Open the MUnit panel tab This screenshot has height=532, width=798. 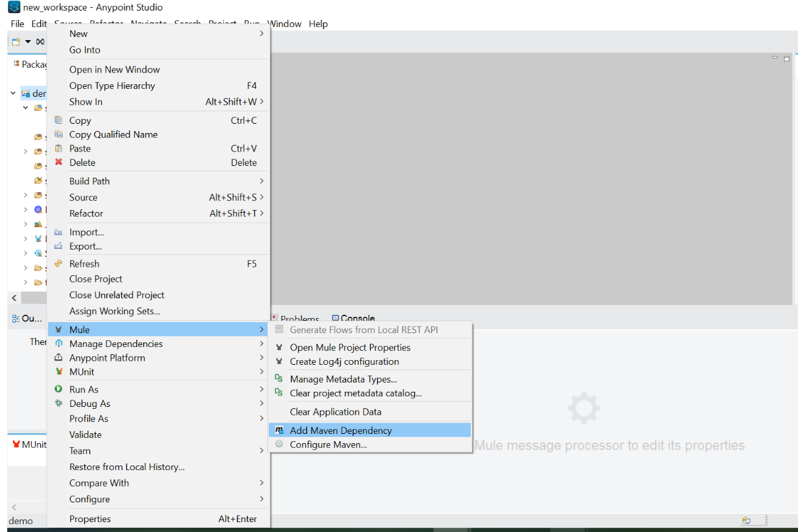(x=30, y=444)
